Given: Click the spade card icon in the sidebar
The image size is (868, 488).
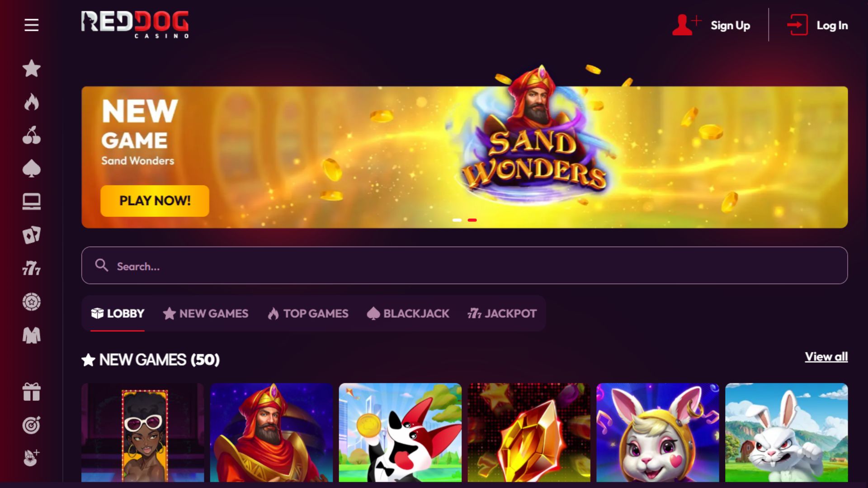Looking at the screenshot, I should pyautogui.click(x=31, y=169).
